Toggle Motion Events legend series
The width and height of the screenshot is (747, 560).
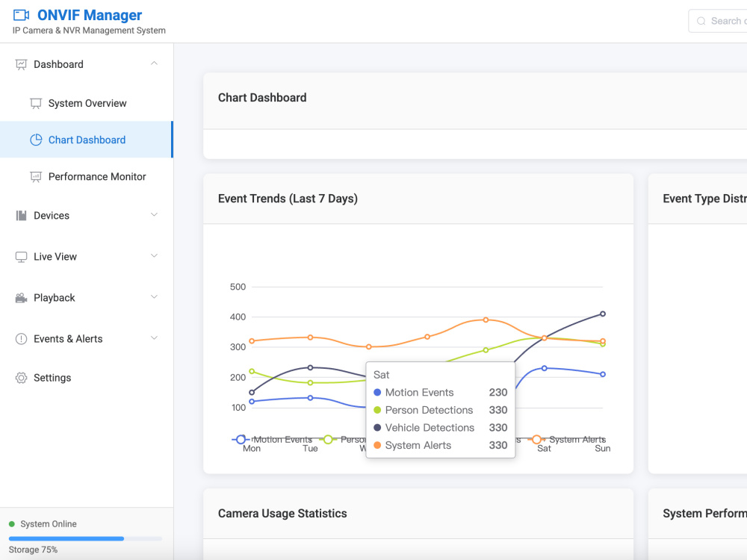click(272, 440)
